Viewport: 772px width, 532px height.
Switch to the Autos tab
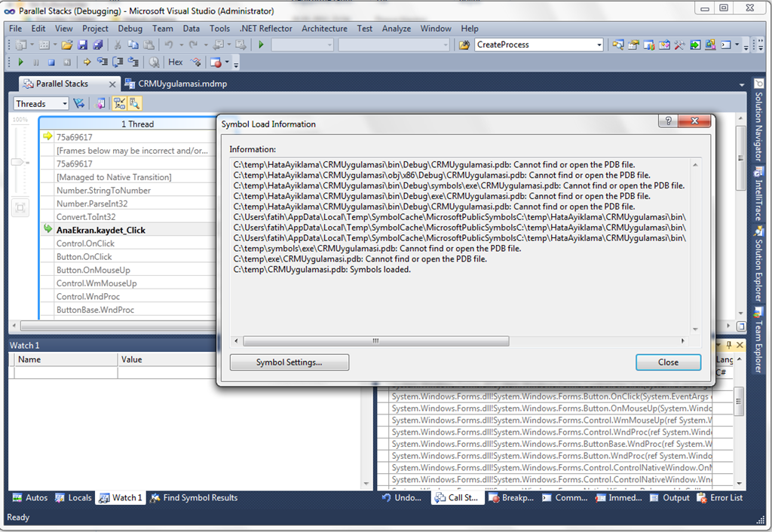(x=30, y=497)
